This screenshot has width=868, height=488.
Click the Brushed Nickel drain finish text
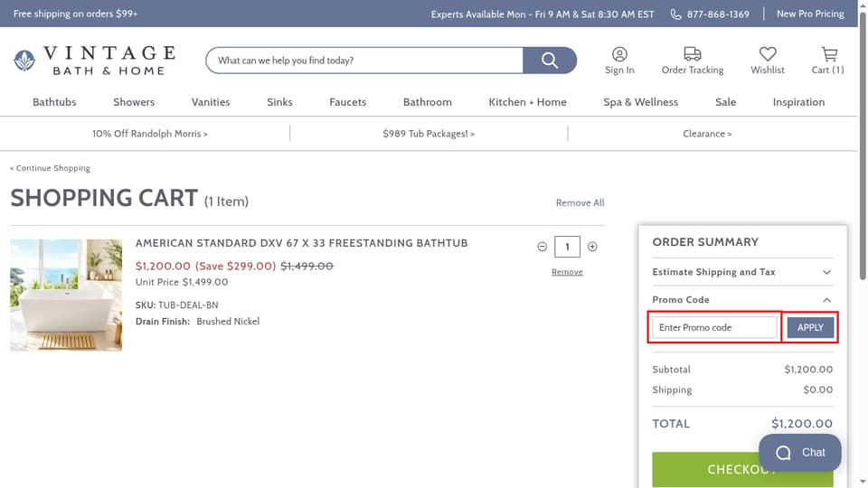(228, 322)
